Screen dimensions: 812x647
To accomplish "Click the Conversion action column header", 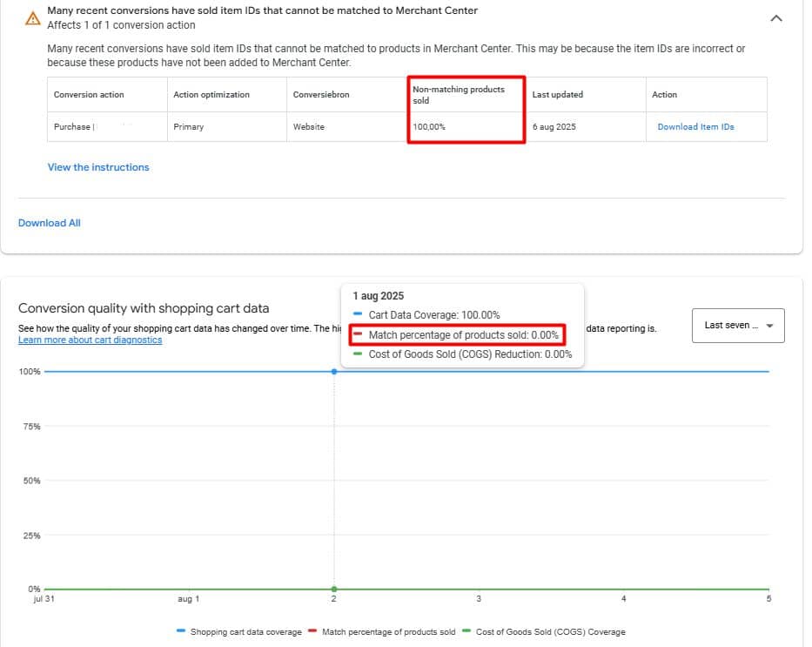I will [89, 95].
